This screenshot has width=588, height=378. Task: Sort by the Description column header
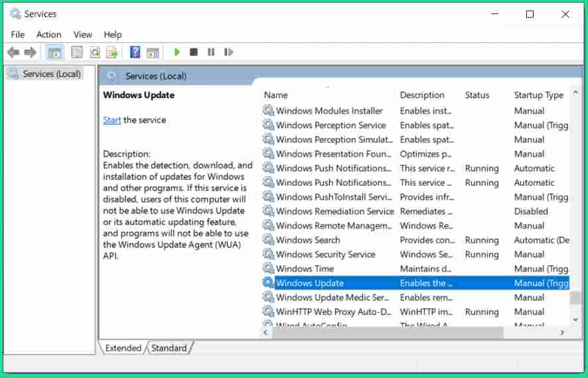click(x=422, y=95)
